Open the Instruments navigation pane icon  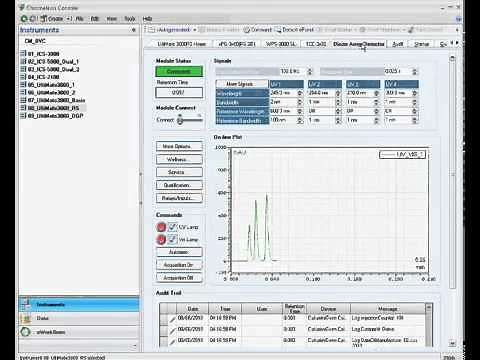click(x=26, y=304)
